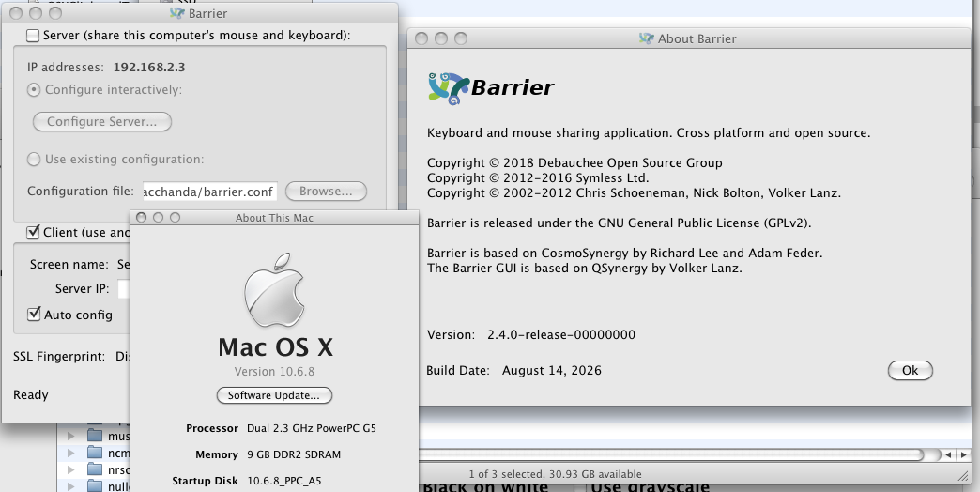The height and width of the screenshot is (492, 980).
Task: Click the Finder scroll right arrow
Action: pos(964,455)
